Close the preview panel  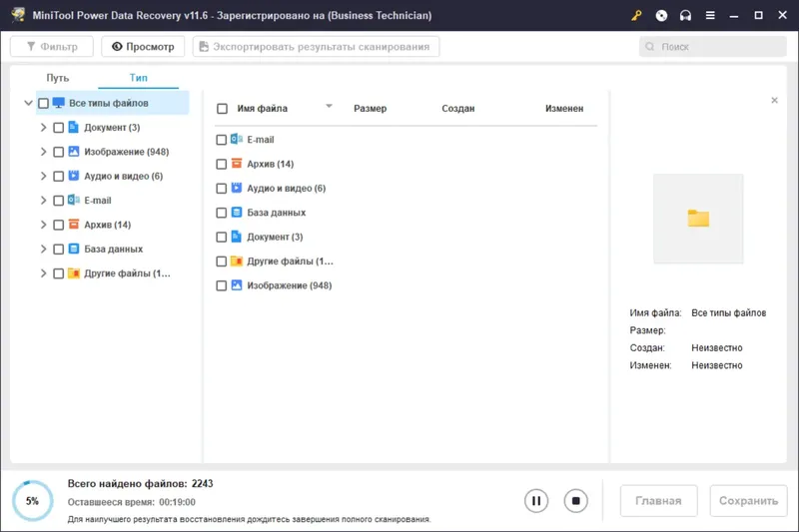(775, 100)
